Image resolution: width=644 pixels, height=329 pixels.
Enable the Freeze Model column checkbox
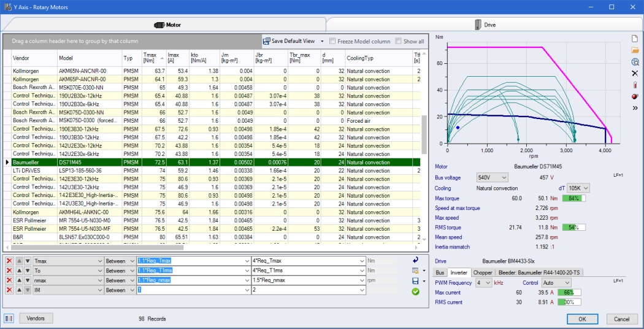pyautogui.click(x=332, y=42)
